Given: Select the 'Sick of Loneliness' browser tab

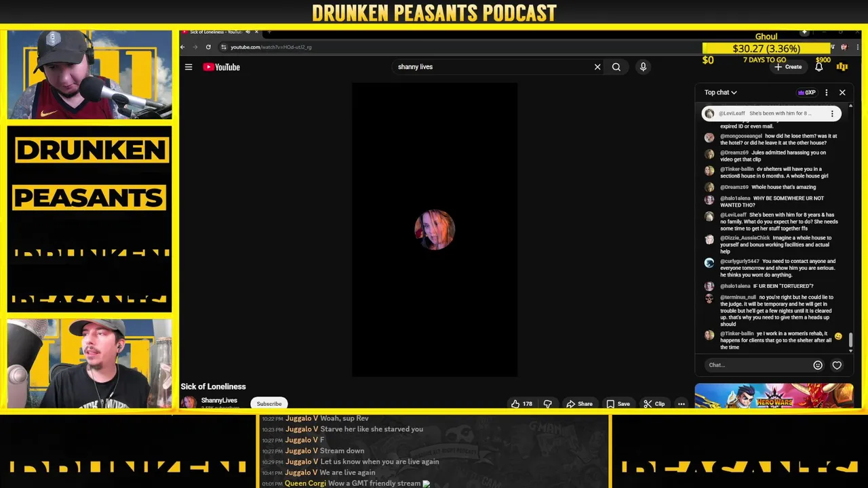Looking at the screenshot, I should click(x=216, y=32).
